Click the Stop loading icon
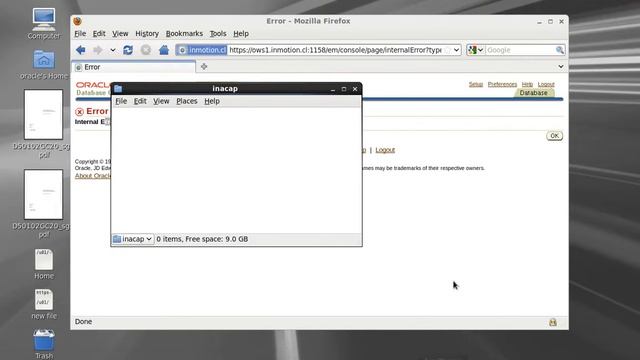Viewport: 640px width, 360px height. tap(146, 50)
